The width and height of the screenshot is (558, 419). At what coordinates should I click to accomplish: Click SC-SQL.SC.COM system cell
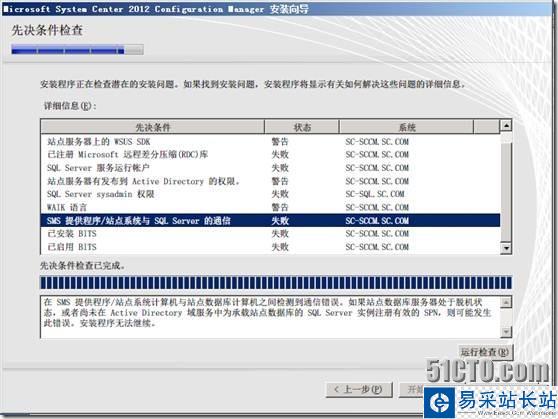374,194
